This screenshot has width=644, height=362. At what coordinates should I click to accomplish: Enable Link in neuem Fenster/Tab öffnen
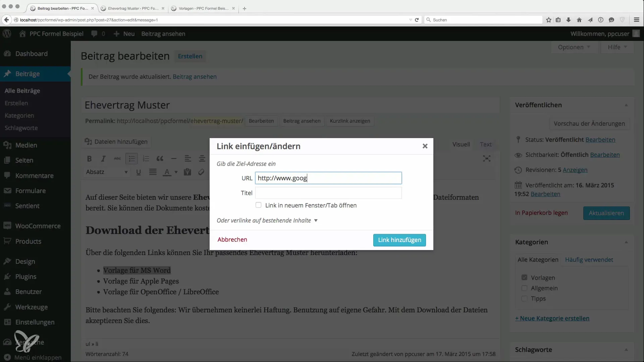258,205
